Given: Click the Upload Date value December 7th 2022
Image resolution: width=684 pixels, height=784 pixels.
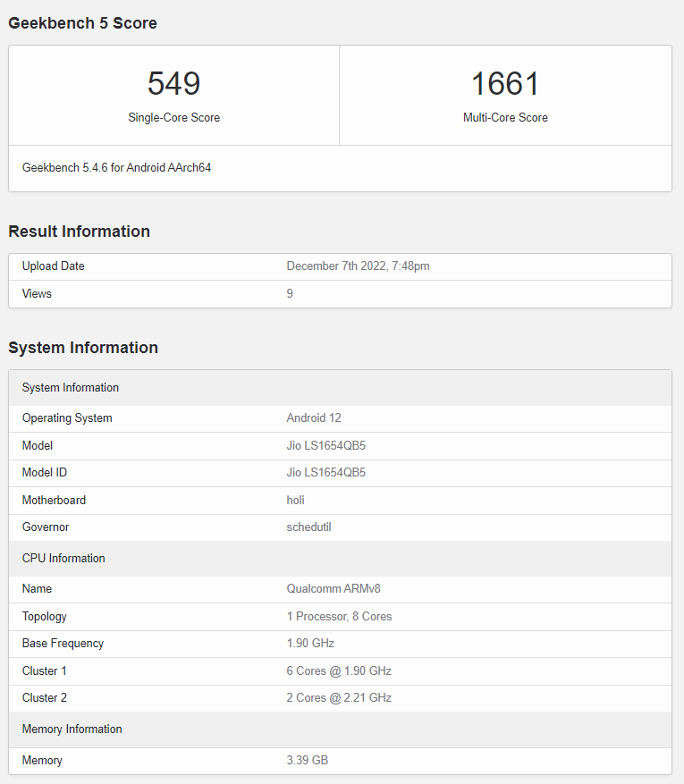Looking at the screenshot, I should coord(358,266).
